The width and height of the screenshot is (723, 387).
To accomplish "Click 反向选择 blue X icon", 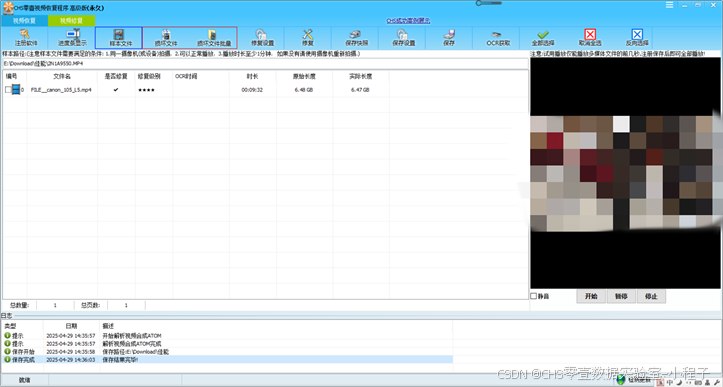I will (x=637, y=34).
